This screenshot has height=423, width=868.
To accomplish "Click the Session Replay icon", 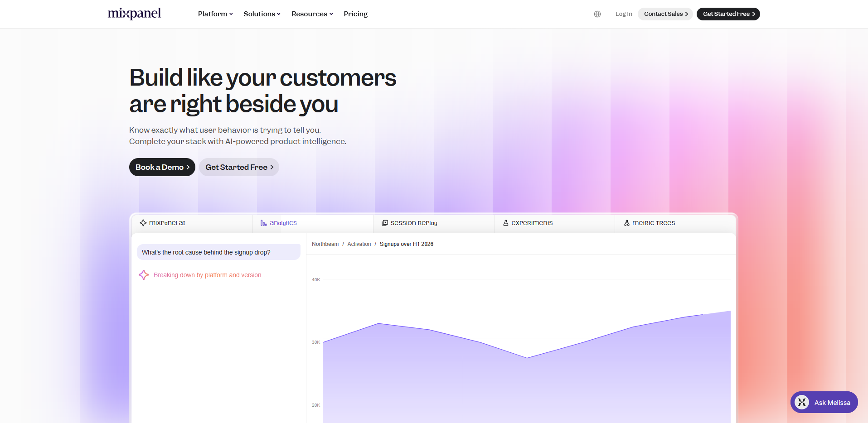I will (385, 223).
